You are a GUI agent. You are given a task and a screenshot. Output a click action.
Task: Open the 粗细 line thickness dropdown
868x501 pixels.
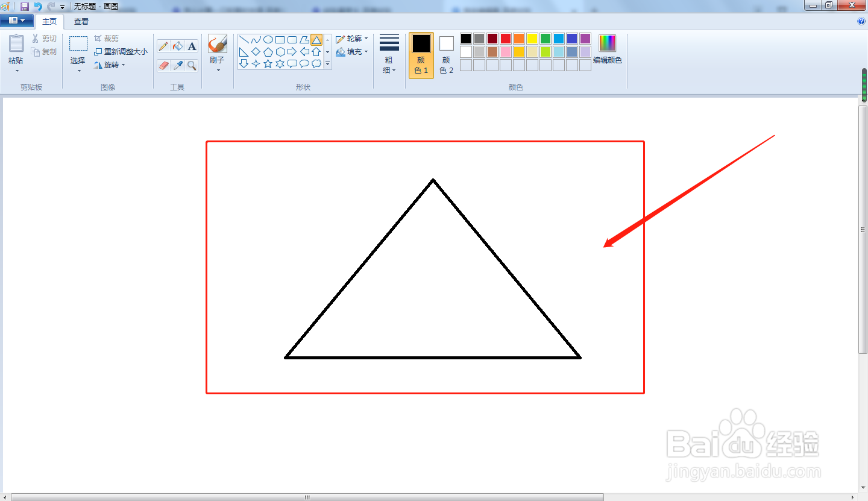[389, 55]
